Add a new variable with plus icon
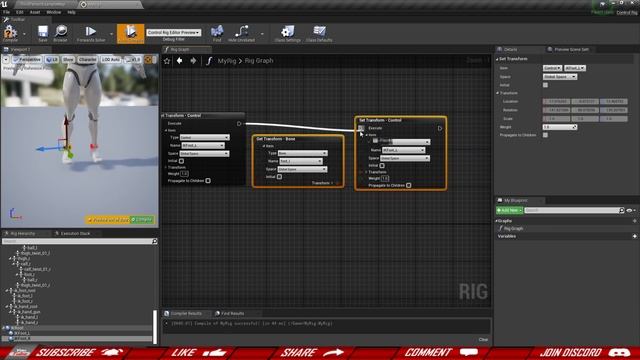Viewport: 640px width, 360px height. click(634, 236)
